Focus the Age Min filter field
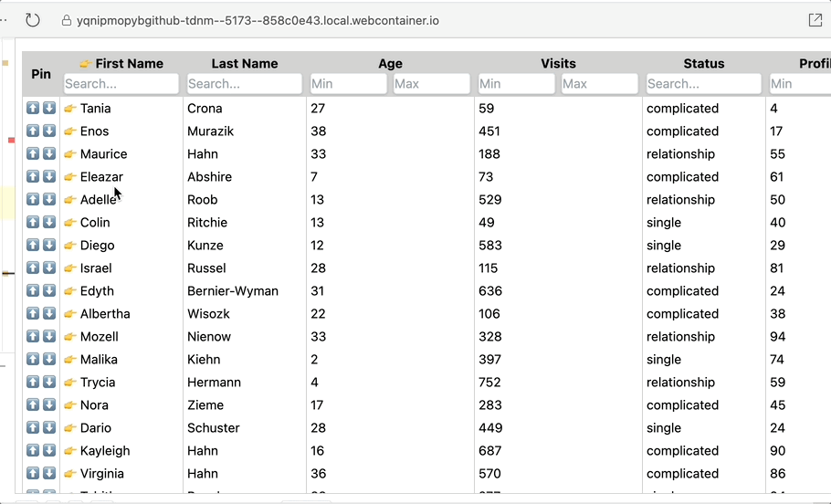 (x=349, y=84)
